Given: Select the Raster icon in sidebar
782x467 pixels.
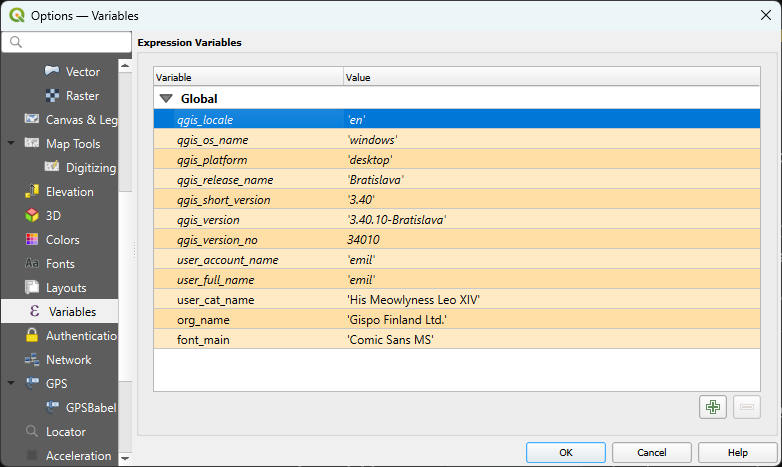Looking at the screenshot, I should click(52, 96).
